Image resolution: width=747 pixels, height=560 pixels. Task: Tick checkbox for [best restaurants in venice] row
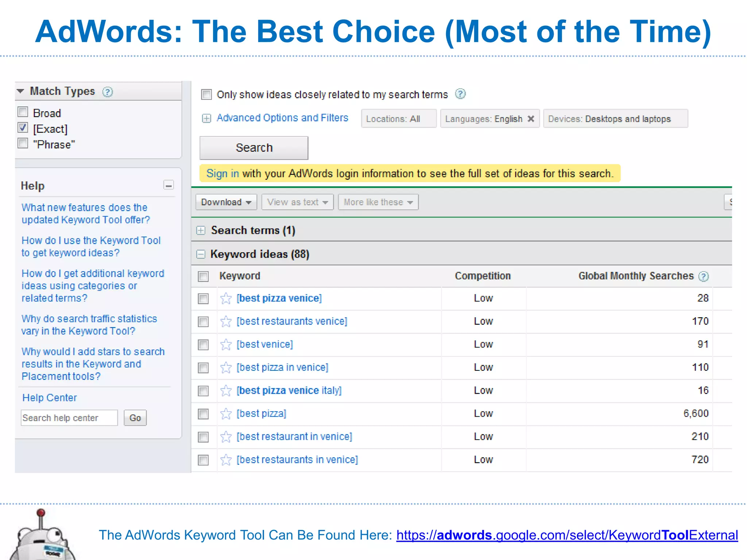tap(203, 460)
